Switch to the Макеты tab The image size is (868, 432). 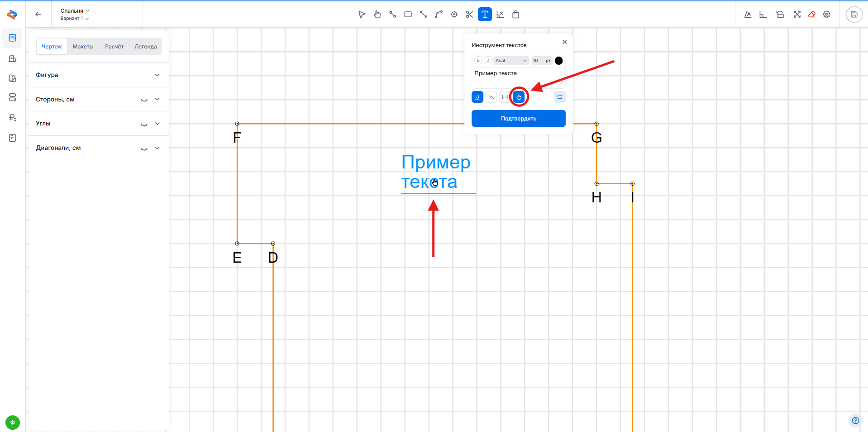pos(83,47)
